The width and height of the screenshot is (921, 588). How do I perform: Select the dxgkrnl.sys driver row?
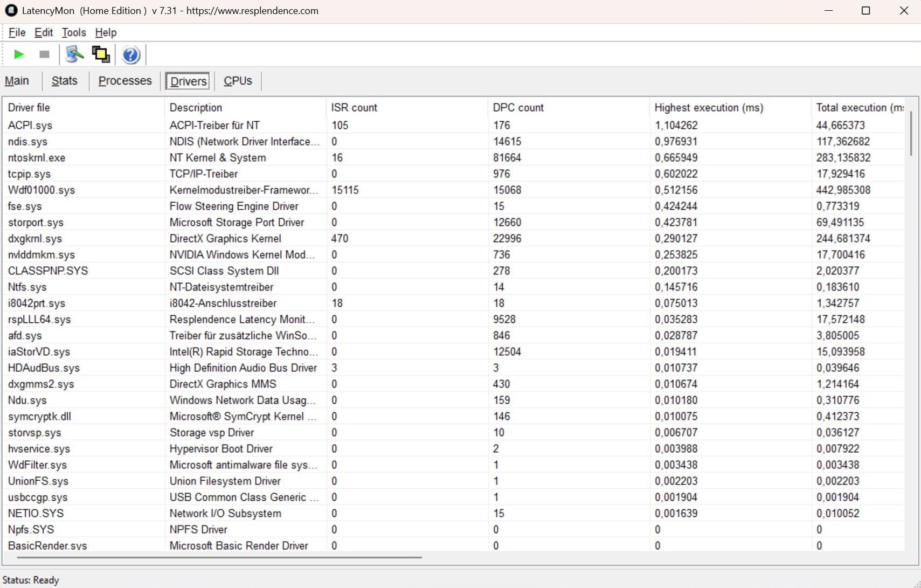pos(454,238)
